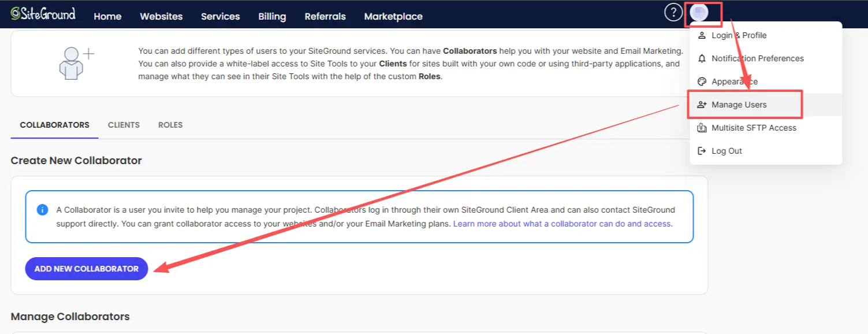Click the palette icon beside Appearance

click(x=702, y=81)
